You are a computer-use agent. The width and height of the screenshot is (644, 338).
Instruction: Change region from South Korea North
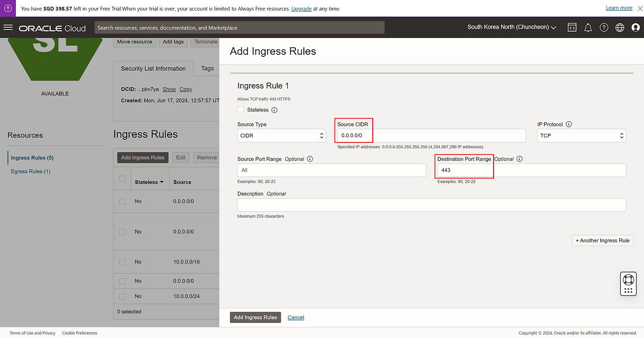[x=511, y=27]
